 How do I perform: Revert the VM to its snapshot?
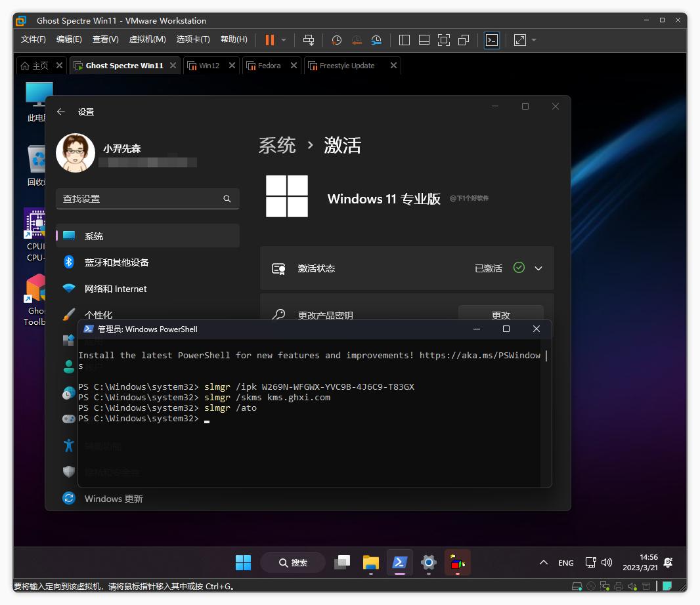tap(357, 40)
